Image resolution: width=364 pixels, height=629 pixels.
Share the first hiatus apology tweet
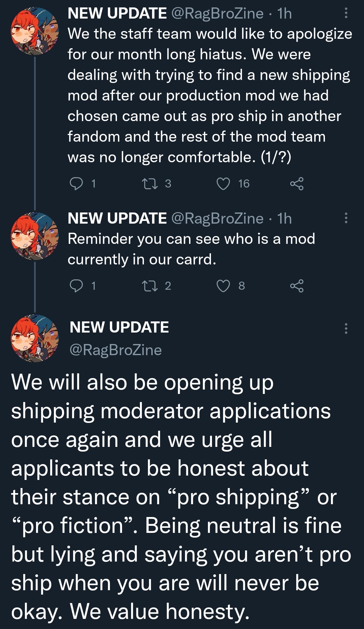pyautogui.click(x=297, y=184)
